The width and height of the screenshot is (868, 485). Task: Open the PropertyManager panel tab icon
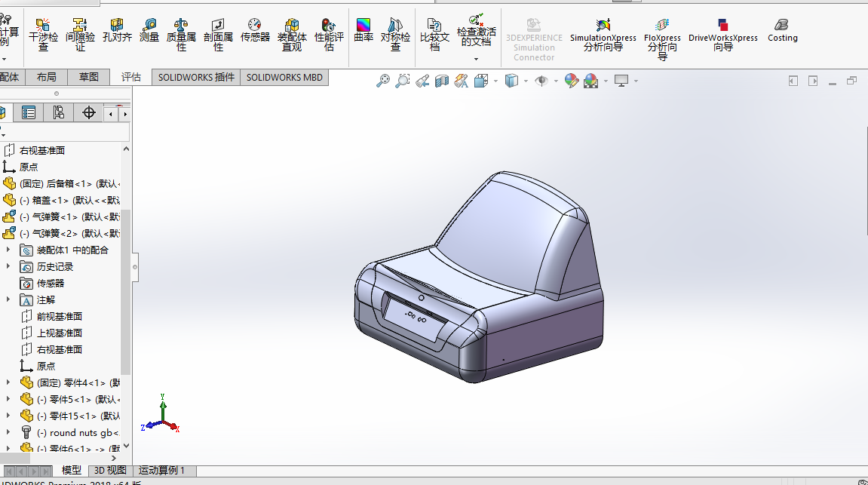coord(29,113)
